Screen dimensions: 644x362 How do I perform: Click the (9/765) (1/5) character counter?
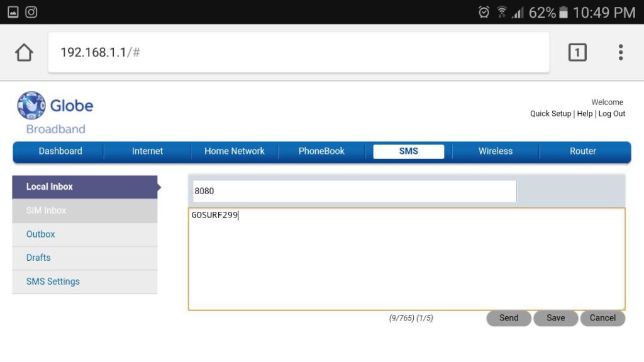(x=411, y=318)
